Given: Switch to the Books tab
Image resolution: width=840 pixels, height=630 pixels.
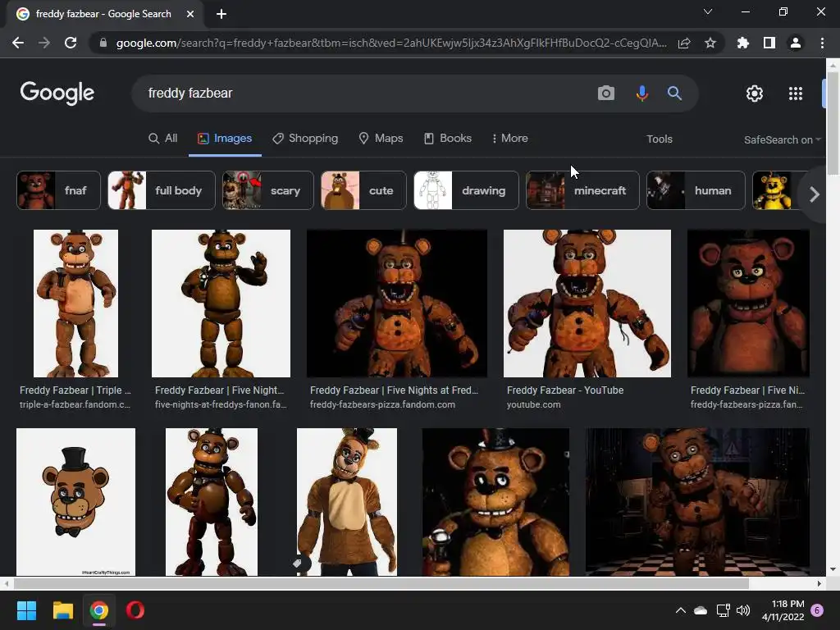Looking at the screenshot, I should [448, 138].
